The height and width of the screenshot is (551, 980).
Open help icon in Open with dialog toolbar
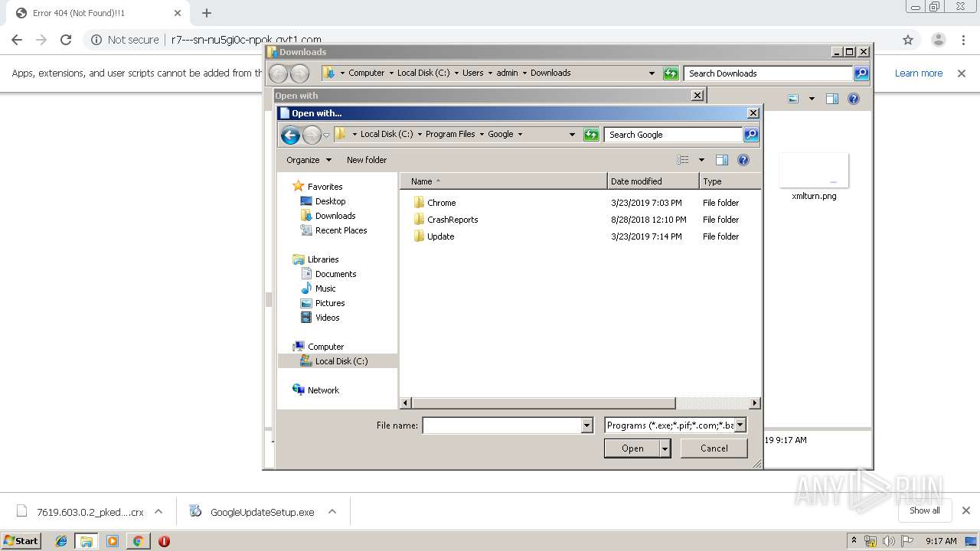click(743, 160)
